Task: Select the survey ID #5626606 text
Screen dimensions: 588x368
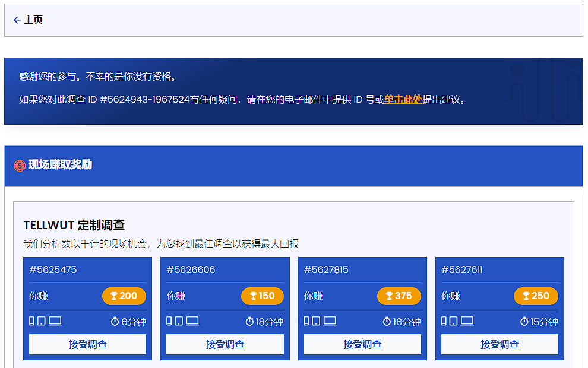Action: [191, 270]
